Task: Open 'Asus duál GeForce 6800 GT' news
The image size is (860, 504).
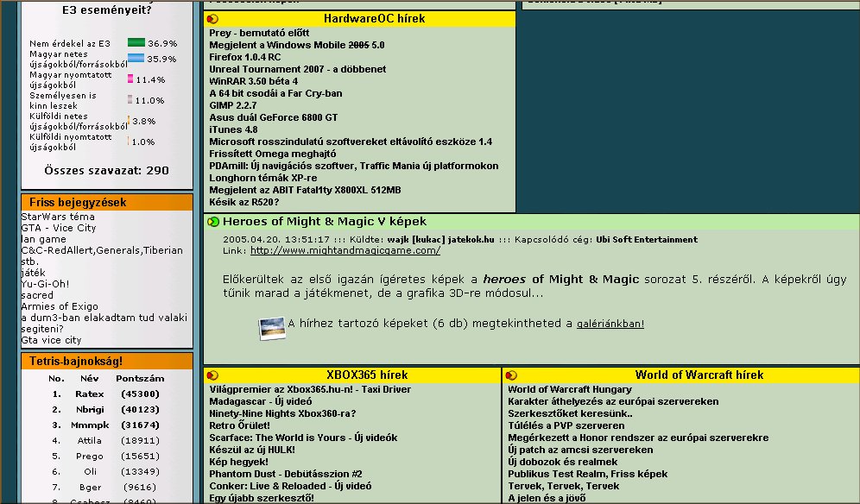Action: 273,117
